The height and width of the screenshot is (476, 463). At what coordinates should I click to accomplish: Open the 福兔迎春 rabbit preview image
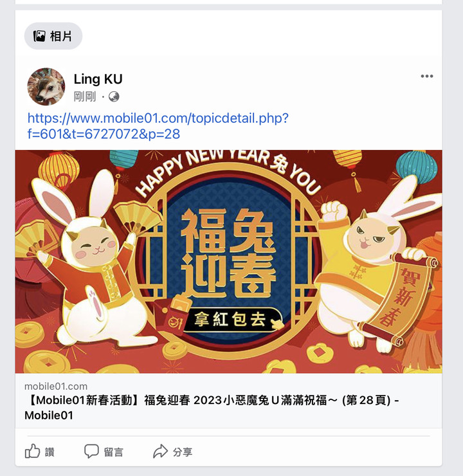[x=228, y=261]
